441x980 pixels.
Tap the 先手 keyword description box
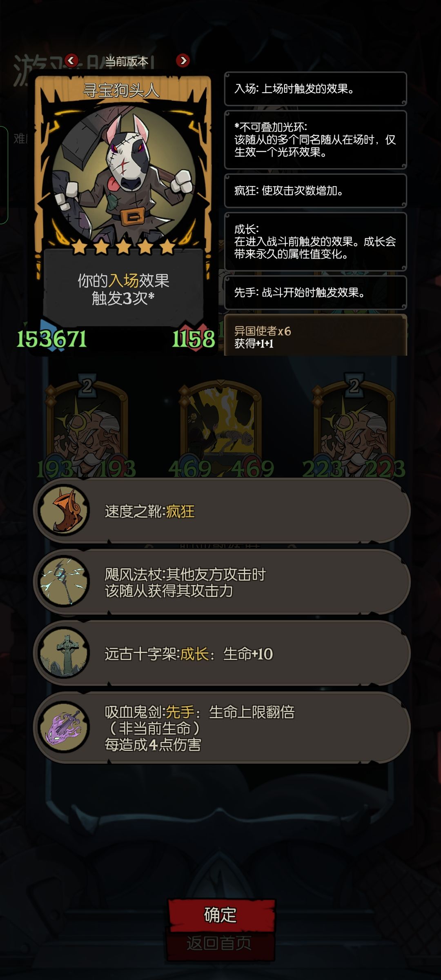(316, 292)
